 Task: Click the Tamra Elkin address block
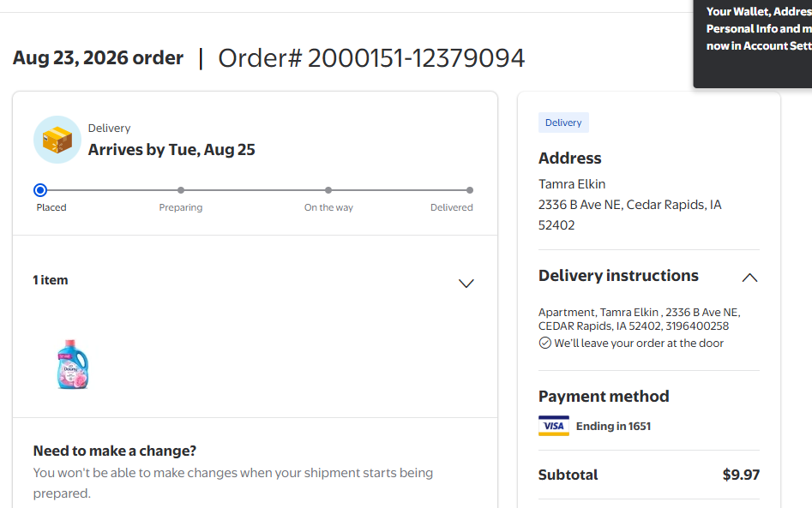[629, 205]
